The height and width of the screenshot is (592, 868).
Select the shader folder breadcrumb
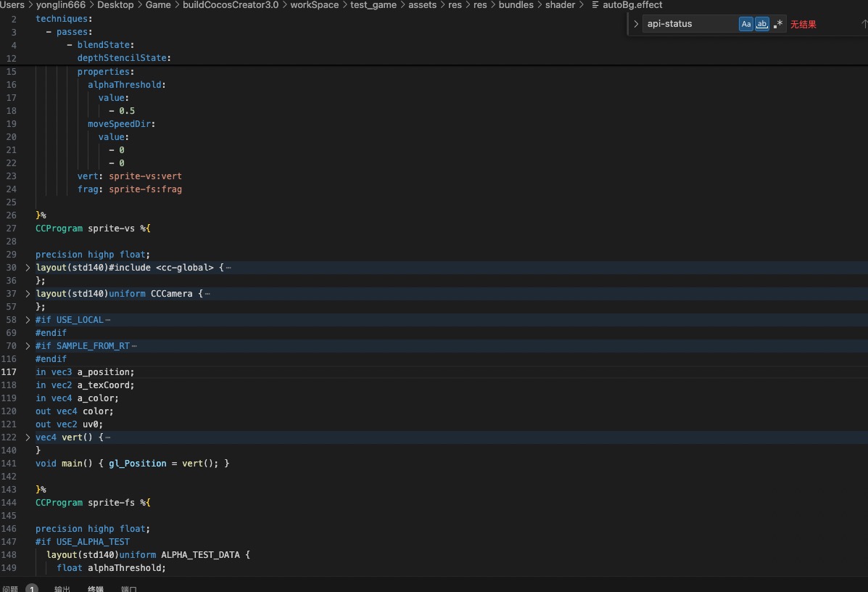[560, 5]
